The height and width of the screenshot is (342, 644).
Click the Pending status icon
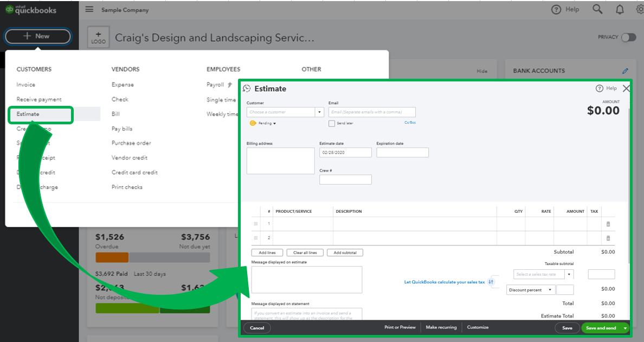(253, 123)
